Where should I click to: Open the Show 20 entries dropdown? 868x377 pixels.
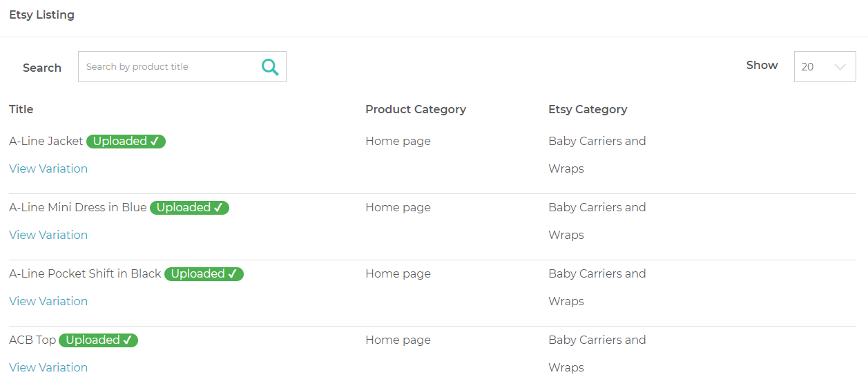point(825,67)
